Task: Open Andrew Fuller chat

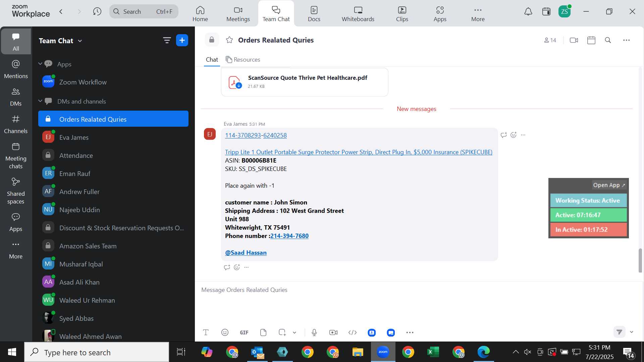Action: pyautogui.click(x=113, y=192)
